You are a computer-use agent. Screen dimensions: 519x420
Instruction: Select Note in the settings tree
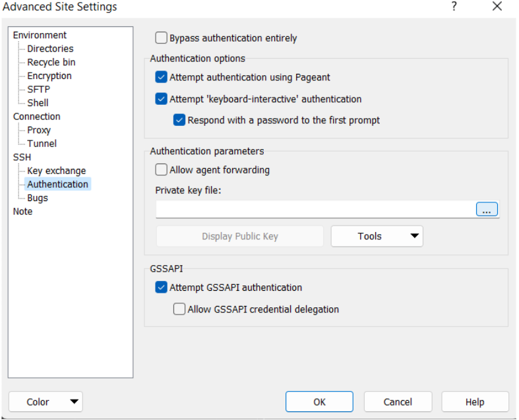point(22,212)
